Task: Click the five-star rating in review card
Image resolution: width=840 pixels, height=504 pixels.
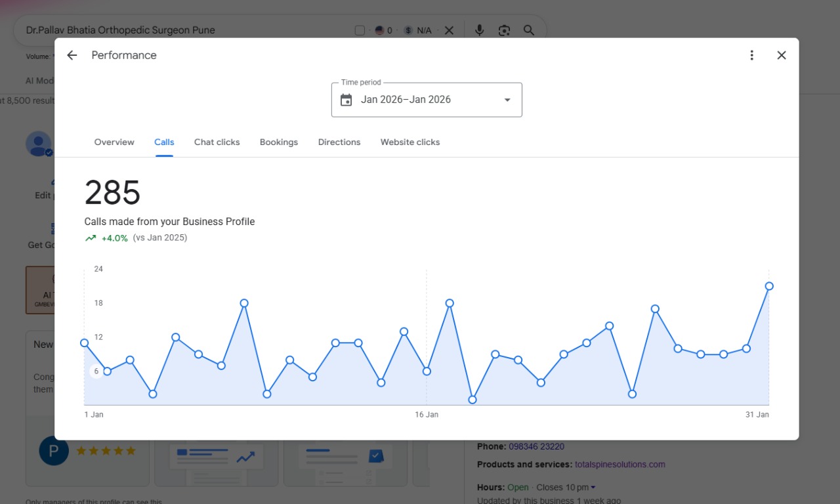Action: 106,451
